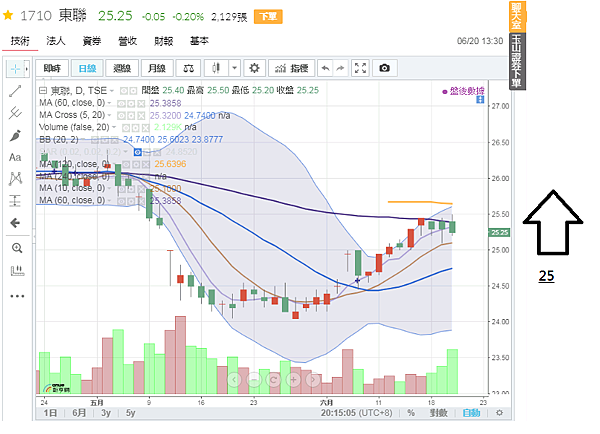Switch the chart to fullscreen mode
The height and width of the screenshot is (434, 600).
pyautogui.click(x=360, y=69)
